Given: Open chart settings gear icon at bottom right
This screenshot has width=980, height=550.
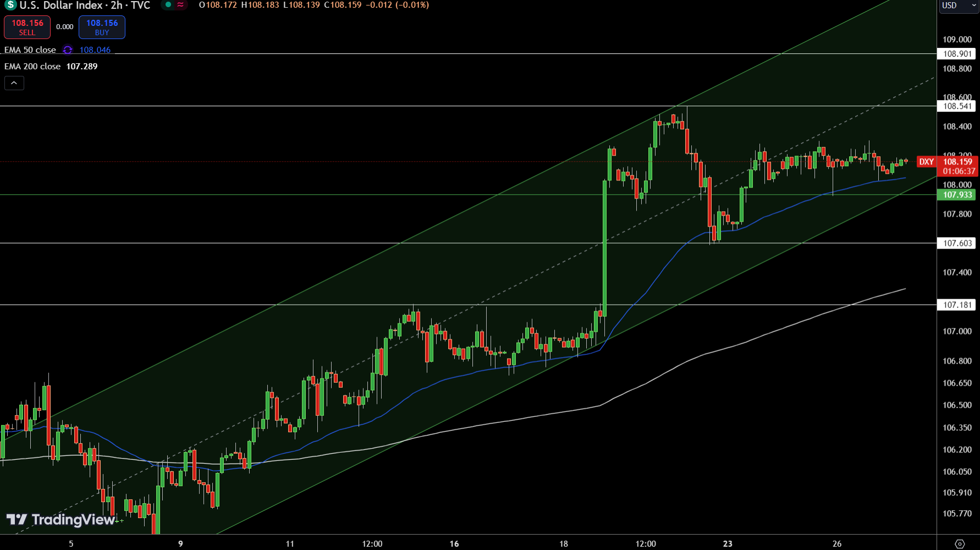Looking at the screenshot, I should point(960,543).
